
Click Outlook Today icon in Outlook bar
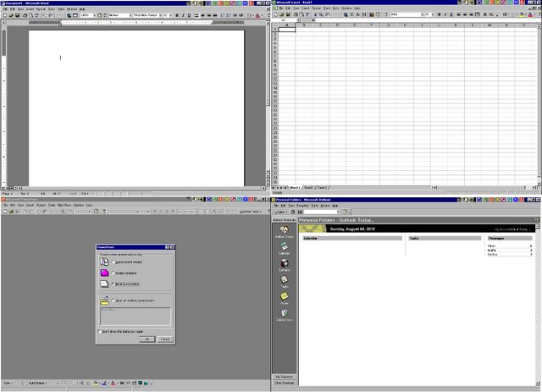click(285, 232)
